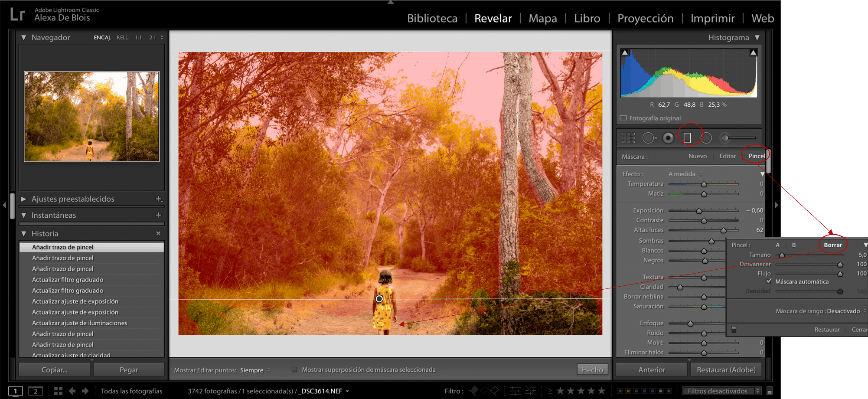Click the Lightroom 'Lr' logo
The image size is (868, 399).
(17, 14)
